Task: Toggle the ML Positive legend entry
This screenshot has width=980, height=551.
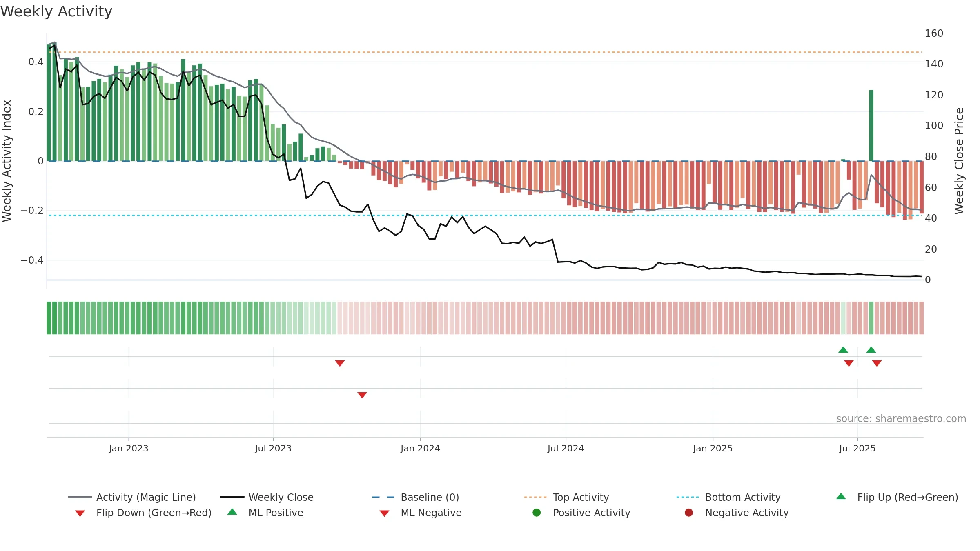Action: (x=265, y=513)
